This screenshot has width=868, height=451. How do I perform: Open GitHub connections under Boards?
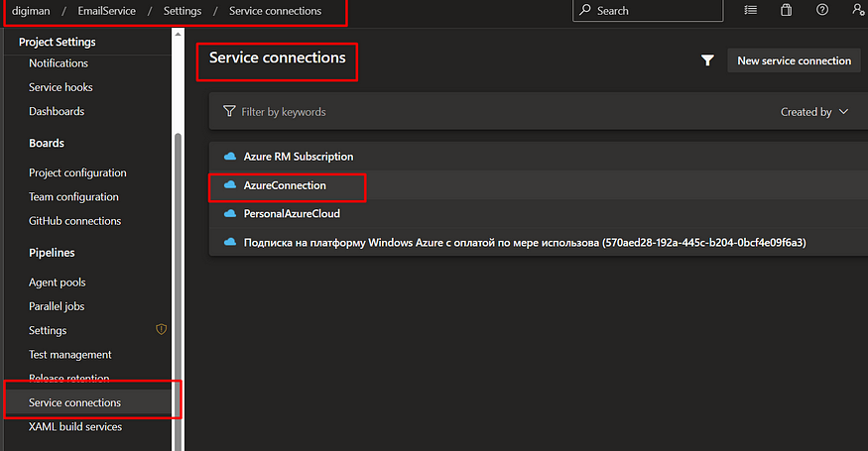pos(74,221)
